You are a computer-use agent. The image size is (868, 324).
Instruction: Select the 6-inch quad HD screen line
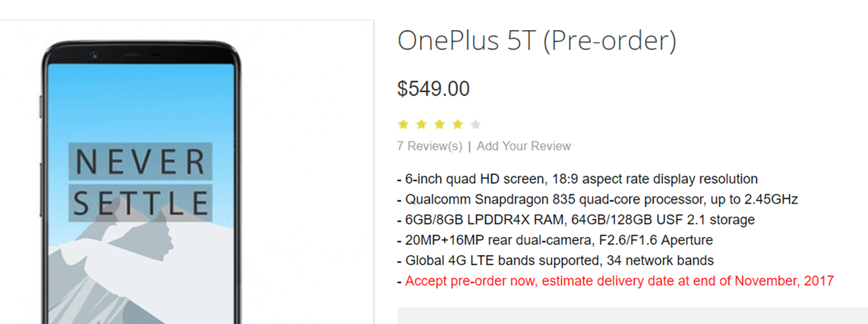coord(578,179)
